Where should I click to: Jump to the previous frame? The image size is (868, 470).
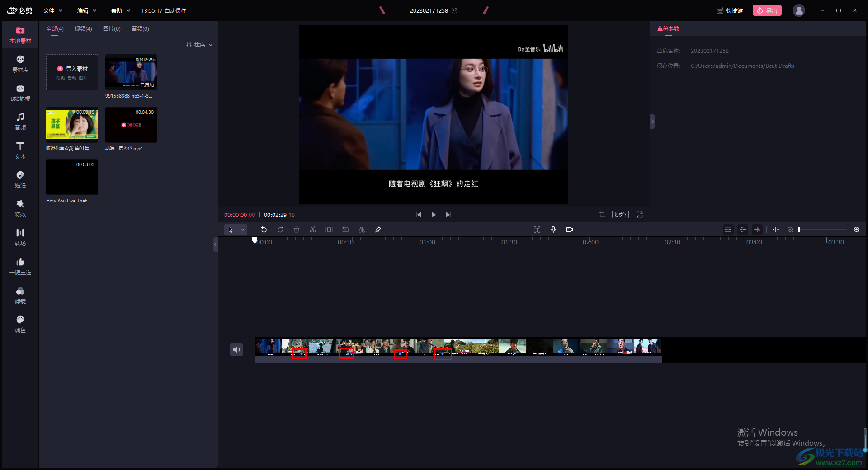coord(419,215)
